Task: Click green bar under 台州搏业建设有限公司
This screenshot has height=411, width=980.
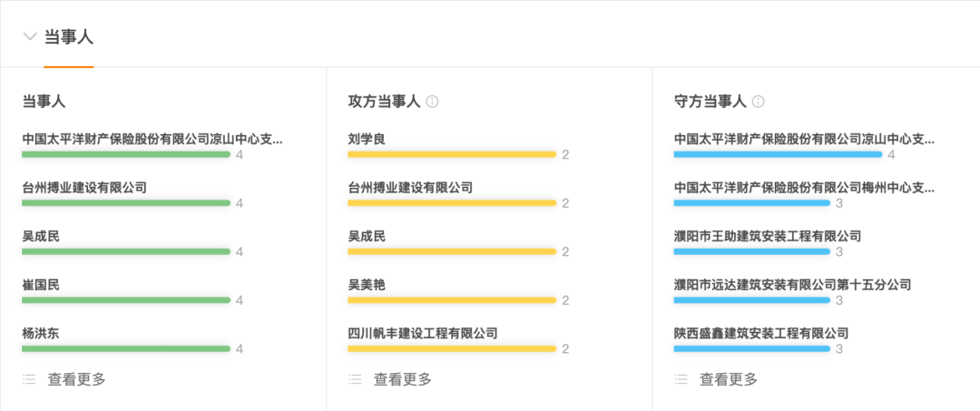Action: click(126, 203)
